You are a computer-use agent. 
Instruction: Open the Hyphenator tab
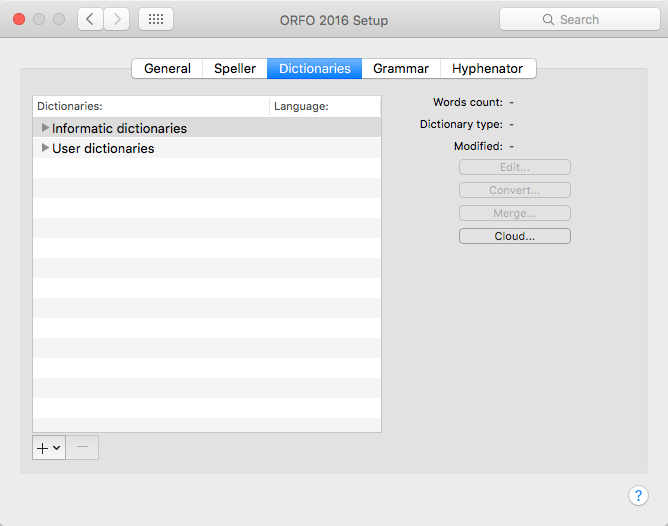(488, 69)
